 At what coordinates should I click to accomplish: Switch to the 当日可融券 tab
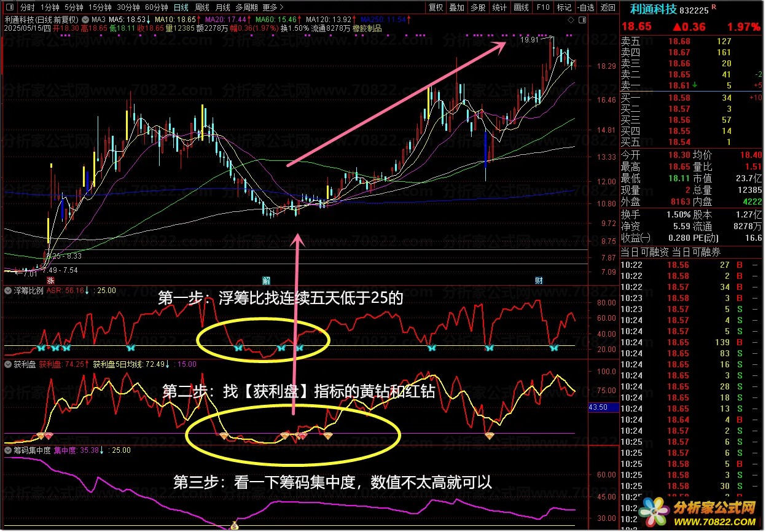click(696, 252)
